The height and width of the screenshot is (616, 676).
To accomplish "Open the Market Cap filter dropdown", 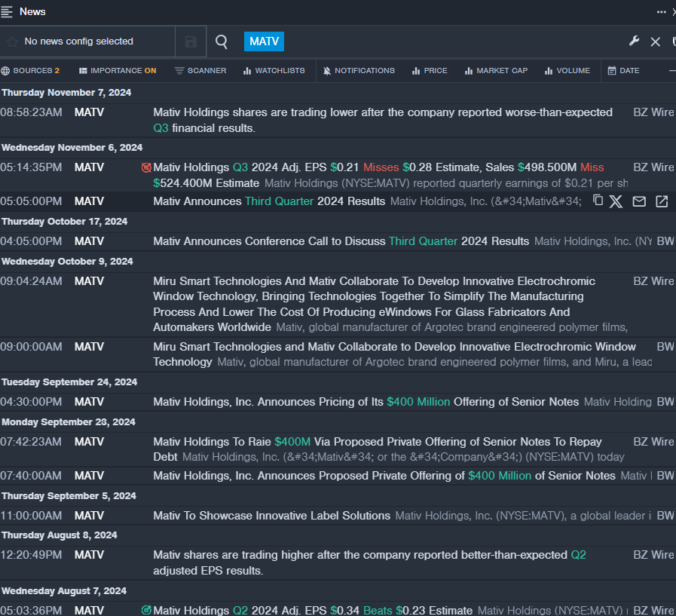I will (x=496, y=71).
